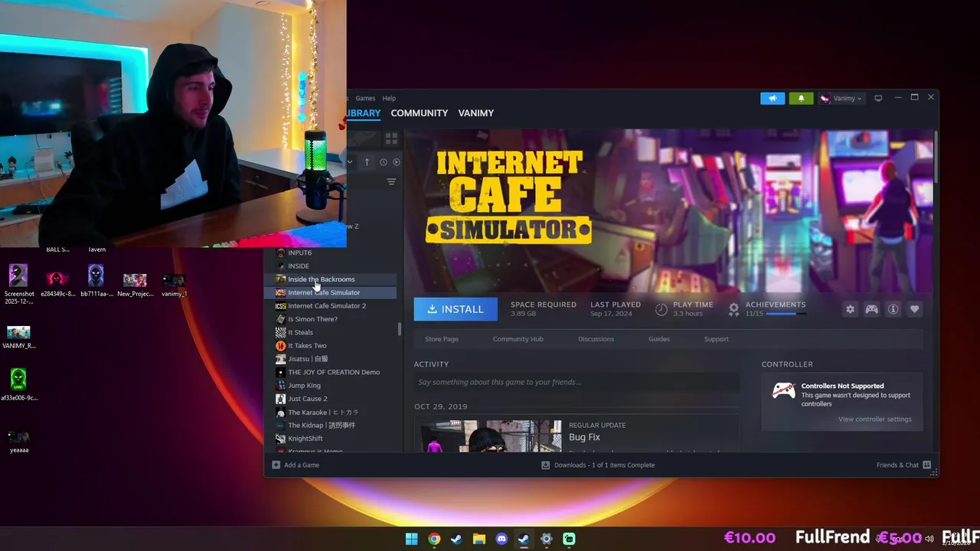980x551 pixels.
Task: Filter library by recent activity clock icon
Action: point(384,162)
